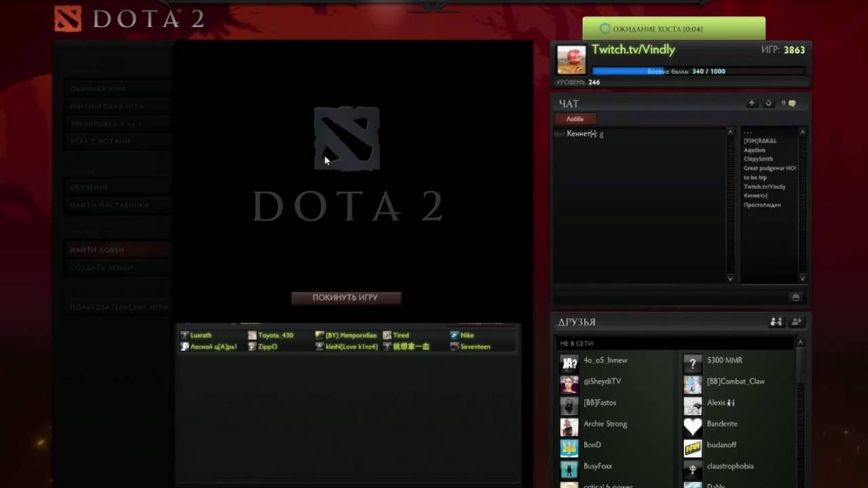Image resolution: width=868 pixels, height=488 pixels.
Task: Open friend [BB]Fastos avatar
Action: (x=569, y=406)
